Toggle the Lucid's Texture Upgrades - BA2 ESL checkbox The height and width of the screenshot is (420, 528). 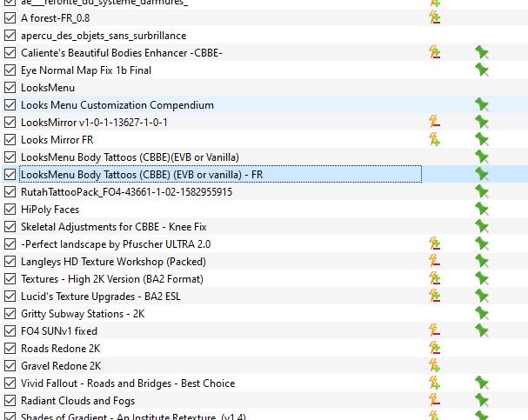[10, 297]
